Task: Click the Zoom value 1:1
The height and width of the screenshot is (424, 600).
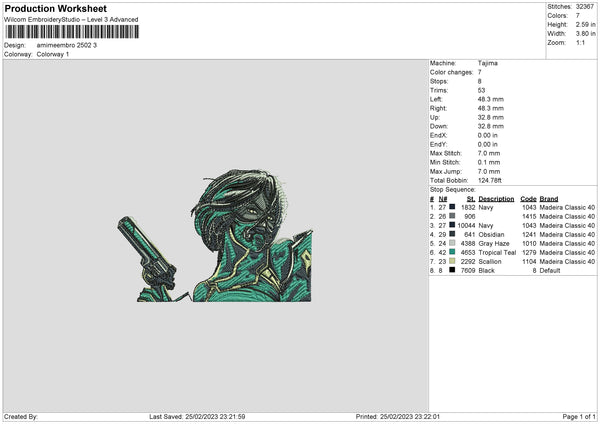Action: [x=580, y=42]
